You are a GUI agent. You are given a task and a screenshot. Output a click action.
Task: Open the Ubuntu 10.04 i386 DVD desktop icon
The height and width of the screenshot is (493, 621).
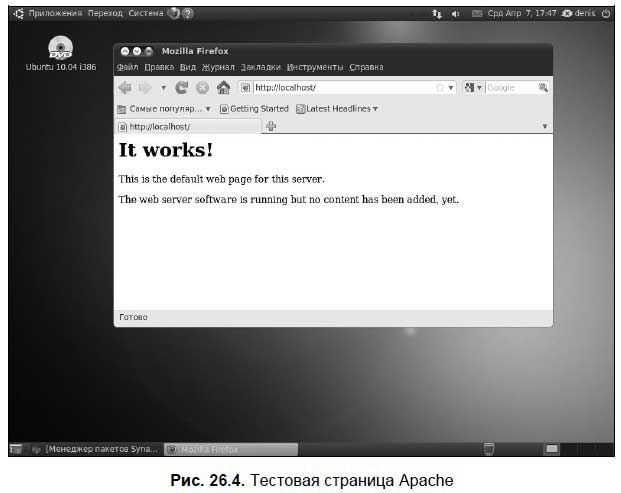(x=60, y=48)
